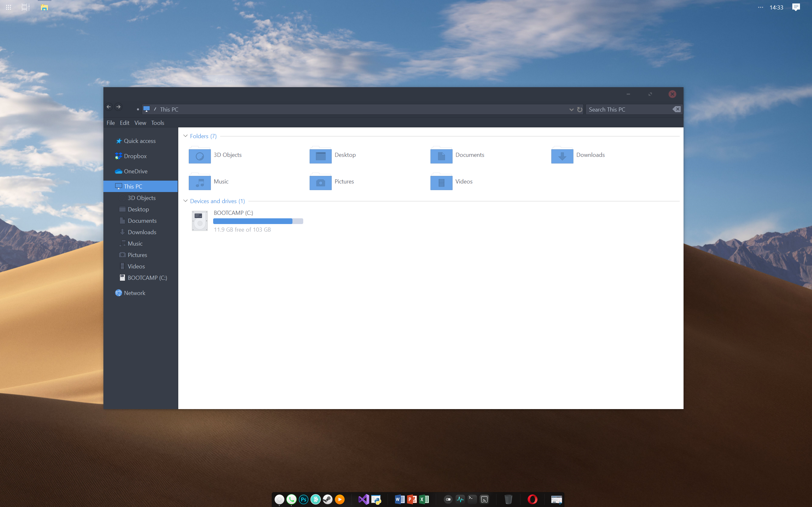
Task: Click the toggle switch icon in dock
Action: coord(448,499)
